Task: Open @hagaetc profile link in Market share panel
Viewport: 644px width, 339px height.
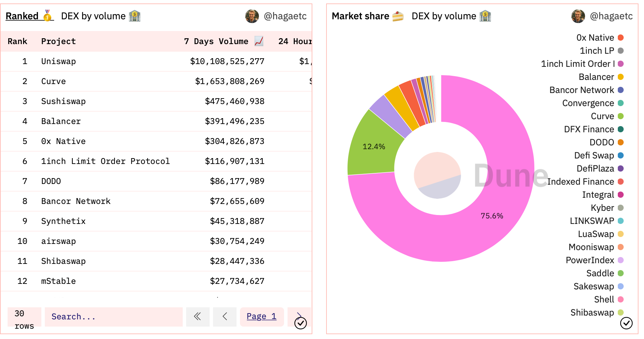Action: [x=611, y=16]
